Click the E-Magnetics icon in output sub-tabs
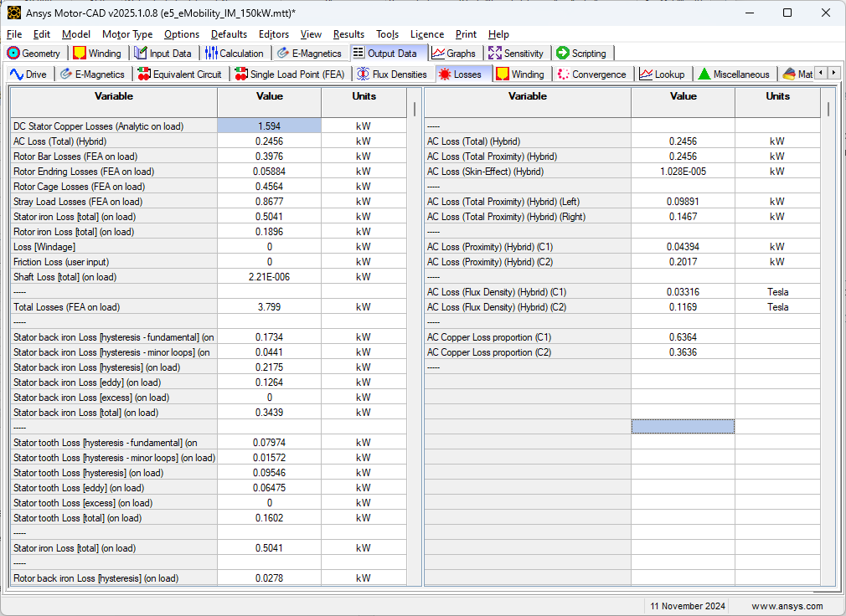The image size is (846, 616). [x=66, y=74]
